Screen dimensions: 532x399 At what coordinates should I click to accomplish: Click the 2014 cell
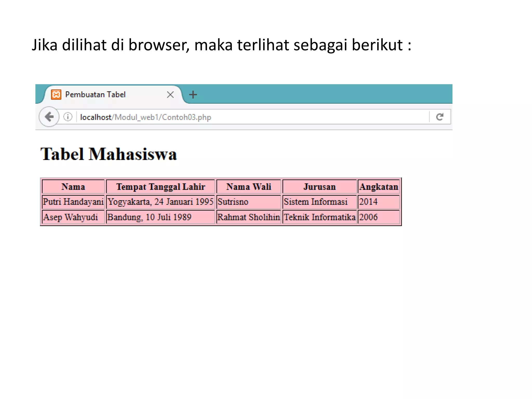pos(379,202)
